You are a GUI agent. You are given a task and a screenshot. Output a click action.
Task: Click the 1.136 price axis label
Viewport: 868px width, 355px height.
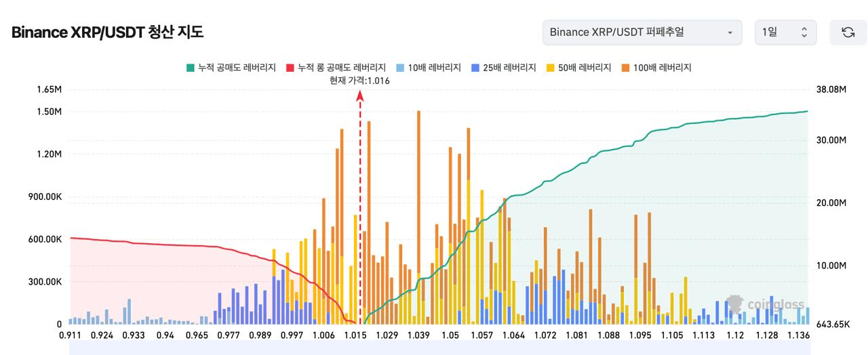(798, 335)
